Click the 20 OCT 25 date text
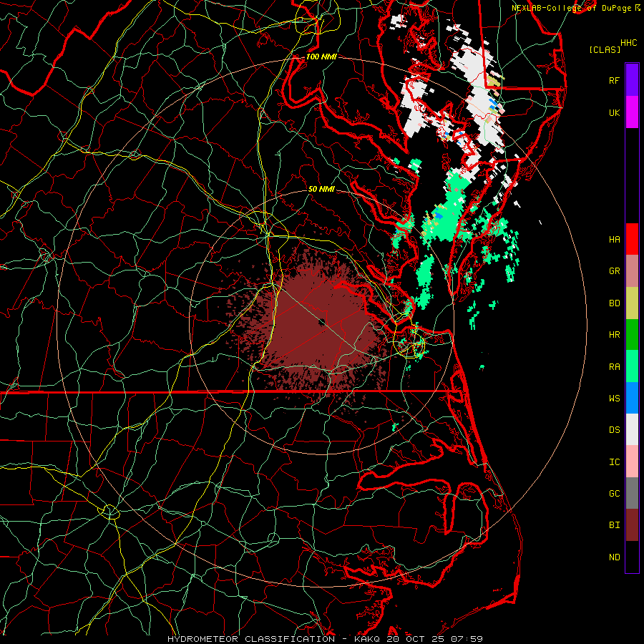This screenshot has width=644, height=644. (414, 639)
